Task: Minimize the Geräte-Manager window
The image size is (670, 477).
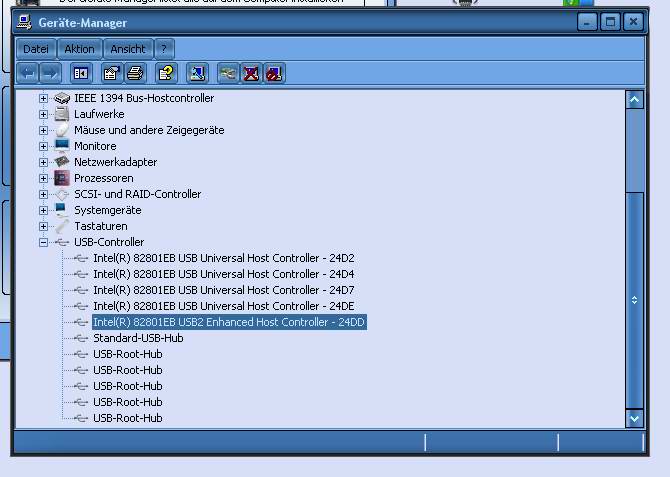Action: click(587, 22)
